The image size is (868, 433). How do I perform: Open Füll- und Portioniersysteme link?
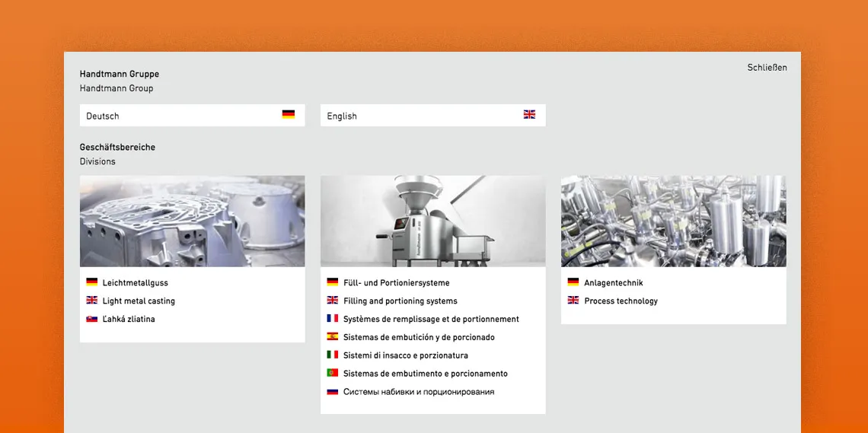397,282
